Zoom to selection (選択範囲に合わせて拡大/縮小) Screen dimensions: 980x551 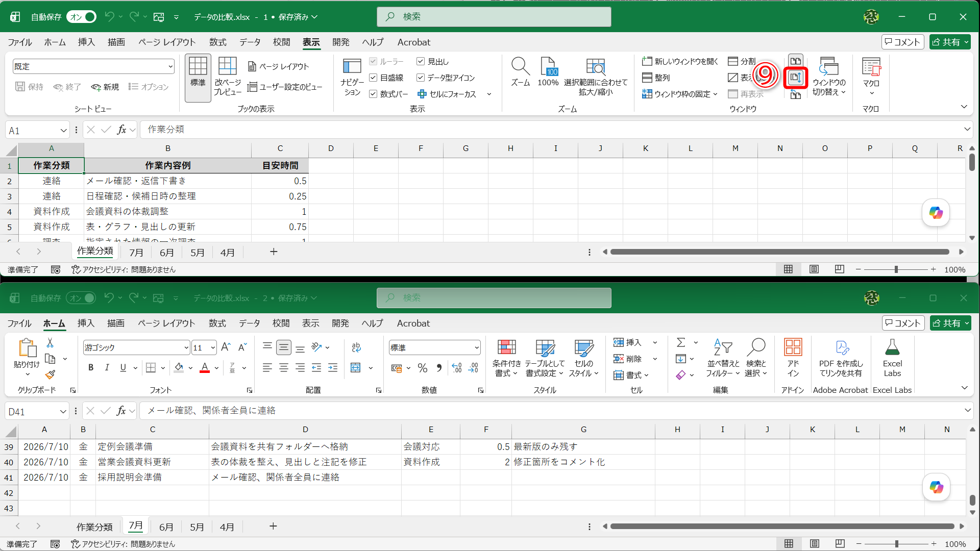click(596, 77)
